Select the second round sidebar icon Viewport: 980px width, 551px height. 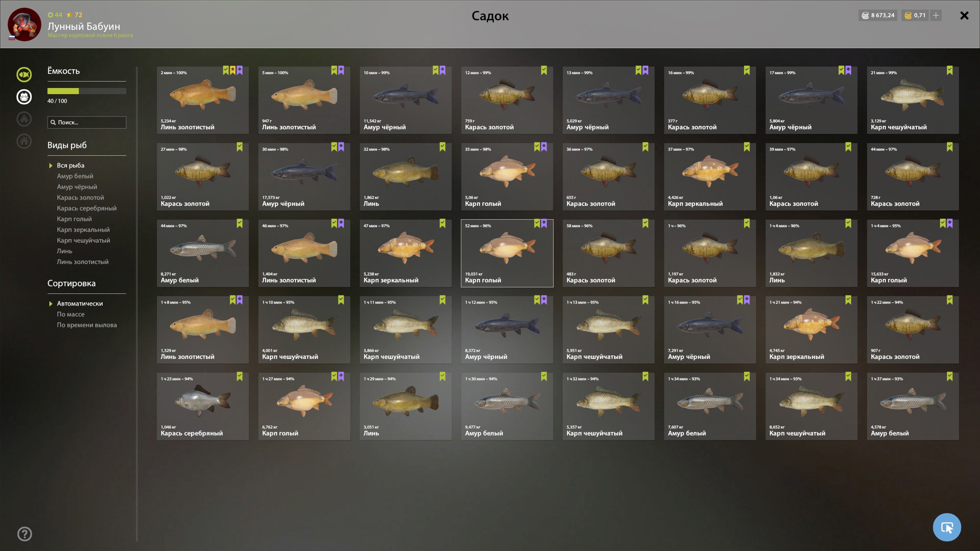point(24,96)
